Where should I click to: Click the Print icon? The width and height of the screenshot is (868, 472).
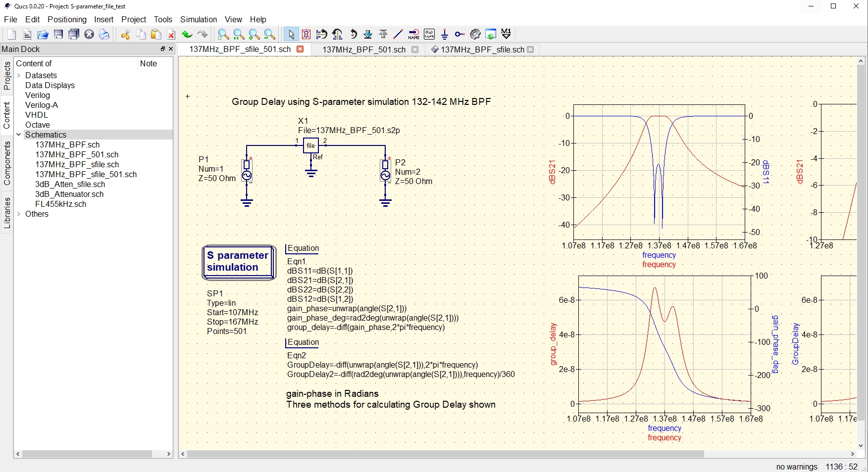[104, 34]
